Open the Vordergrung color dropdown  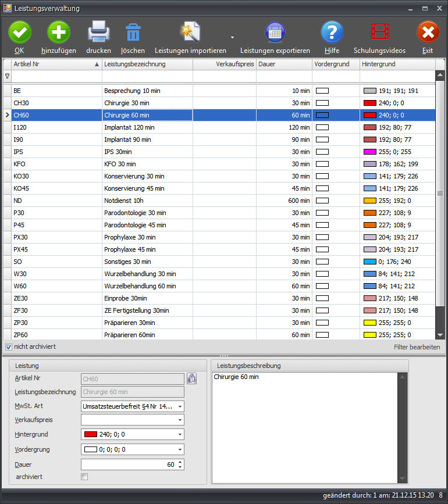(x=180, y=449)
